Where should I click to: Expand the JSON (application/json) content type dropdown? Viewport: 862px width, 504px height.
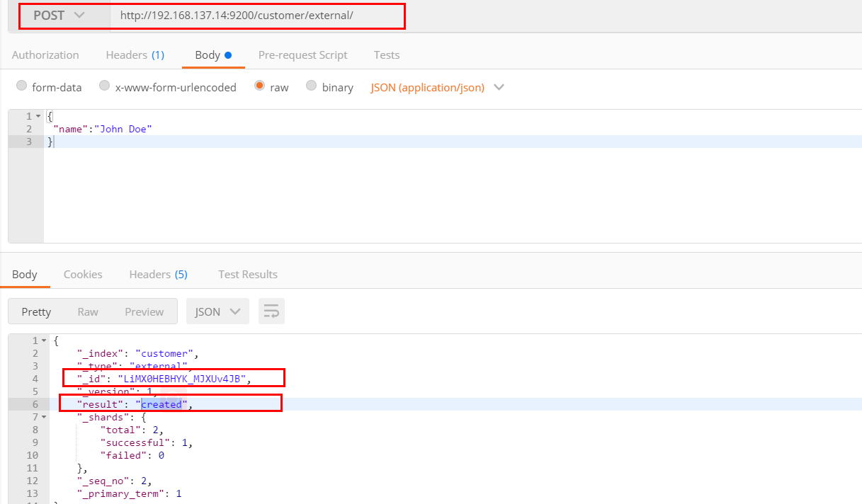coord(437,88)
